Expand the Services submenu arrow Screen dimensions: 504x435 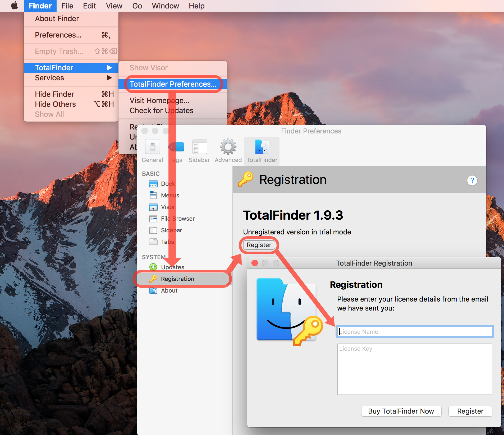(109, 78)
